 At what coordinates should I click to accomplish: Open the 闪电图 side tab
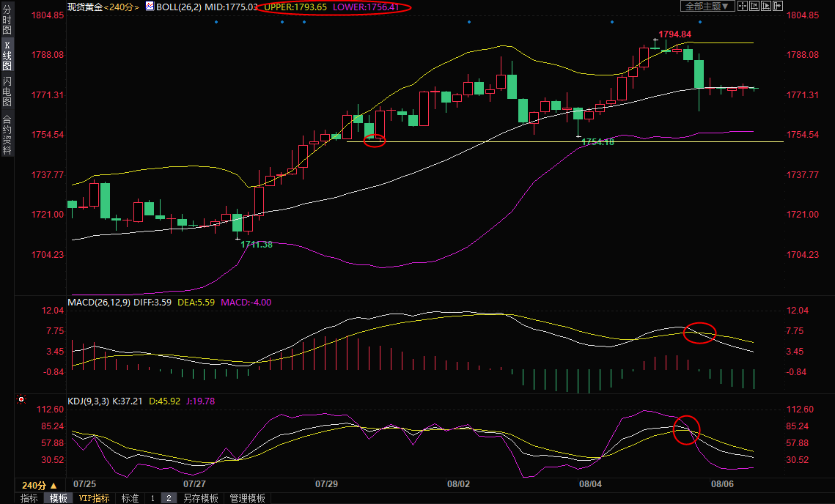tap(7, 92)
